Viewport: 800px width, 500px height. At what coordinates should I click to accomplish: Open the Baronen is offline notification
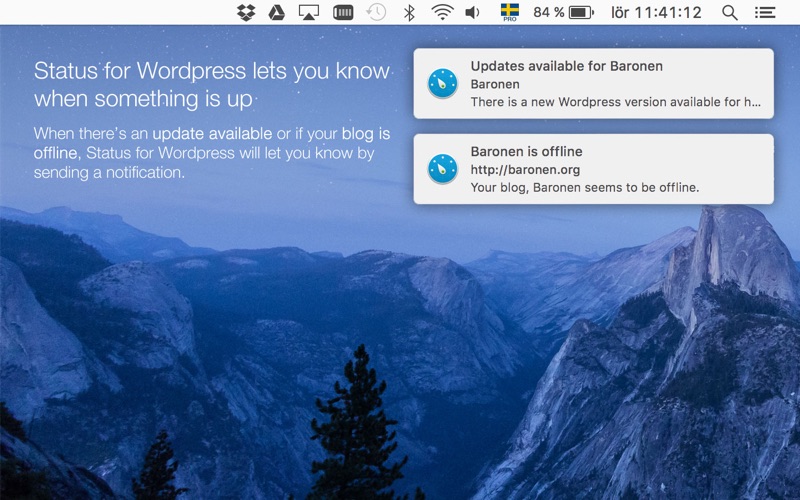click(x=593, y=169)
